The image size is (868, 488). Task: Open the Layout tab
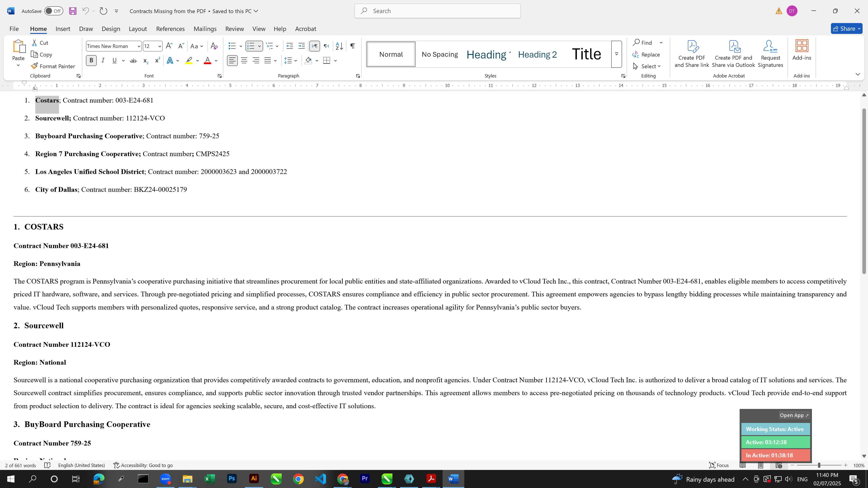[x=137, y=29]
